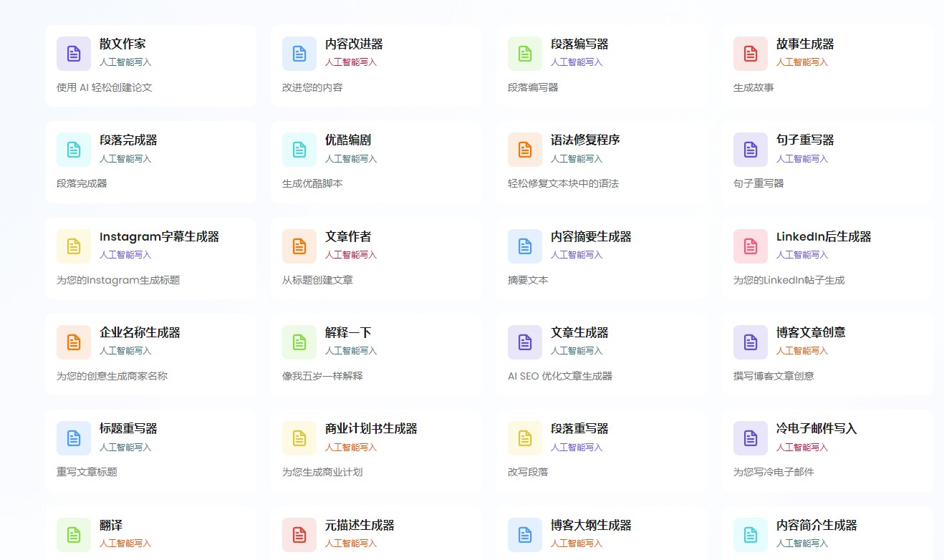Select the 语法修复程序 title
Image resolution: width=944 pixels, height=560 pixels.
(585, 140)
